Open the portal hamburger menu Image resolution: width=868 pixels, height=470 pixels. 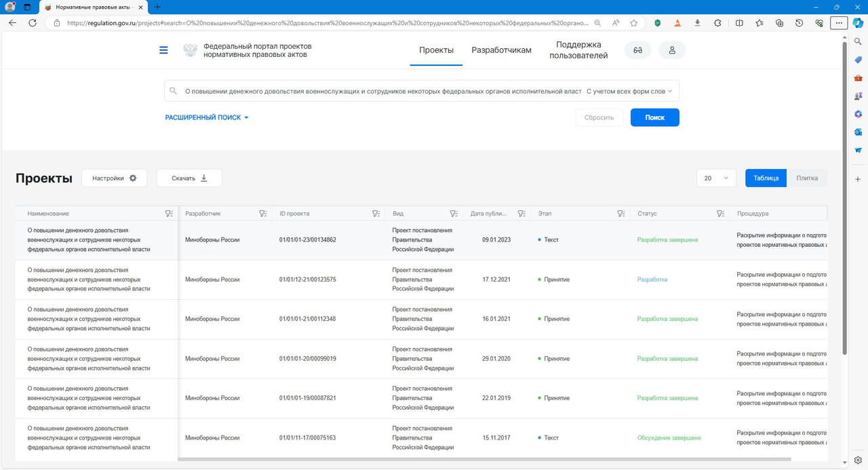[163, 50]
